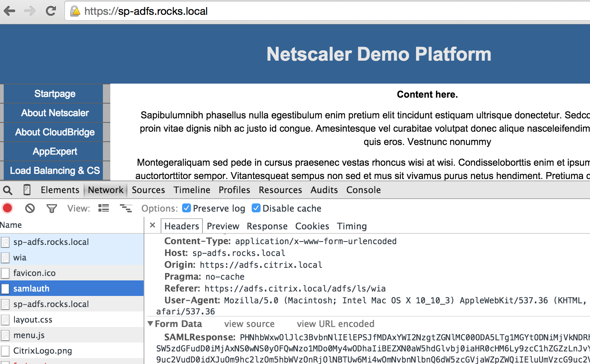
Task: Open the DevTools inspect magnifier icon
Action: [8, 190]
